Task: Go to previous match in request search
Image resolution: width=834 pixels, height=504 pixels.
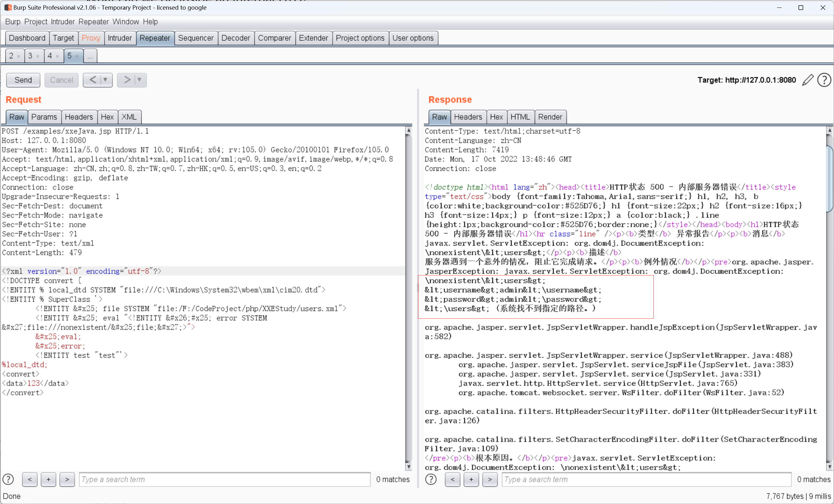Action: pyautogui.click(x=30, y=479)
